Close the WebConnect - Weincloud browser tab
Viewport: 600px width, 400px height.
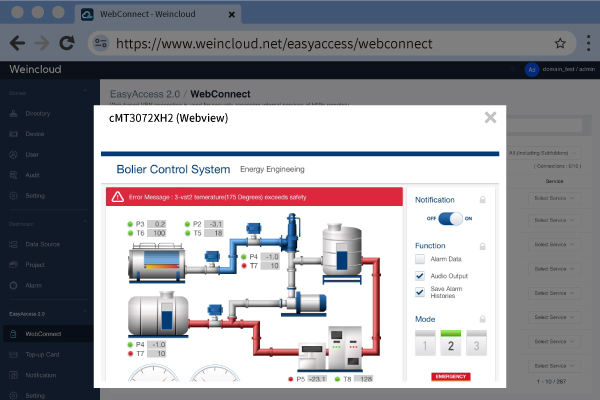click(x=232, y=15)
